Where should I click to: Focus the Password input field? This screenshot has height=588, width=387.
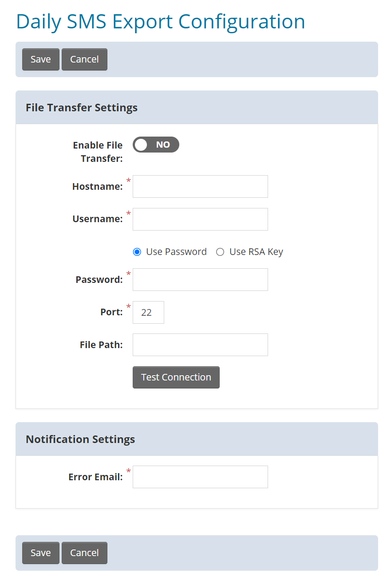point(200,279)
